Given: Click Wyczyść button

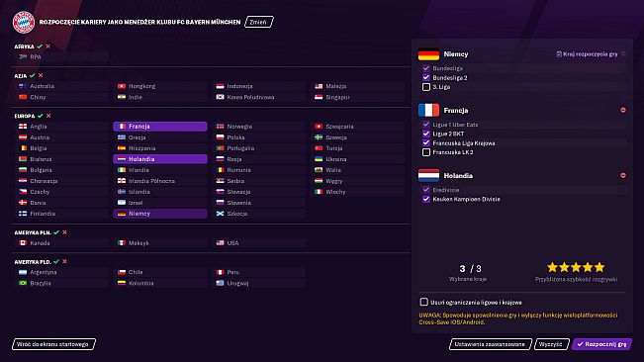Looking at the screenshot, I should click(552, 344).
